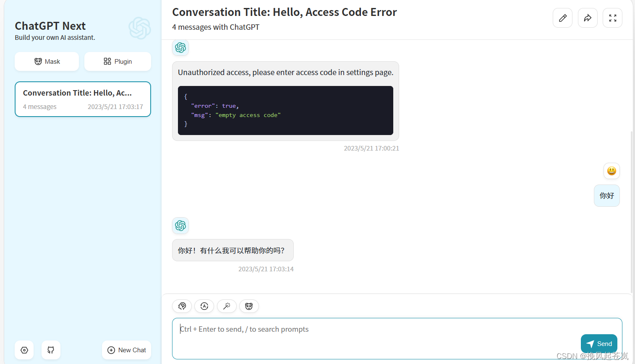
Task: Open the GitHub repository icon
Action: coord(51,350)
